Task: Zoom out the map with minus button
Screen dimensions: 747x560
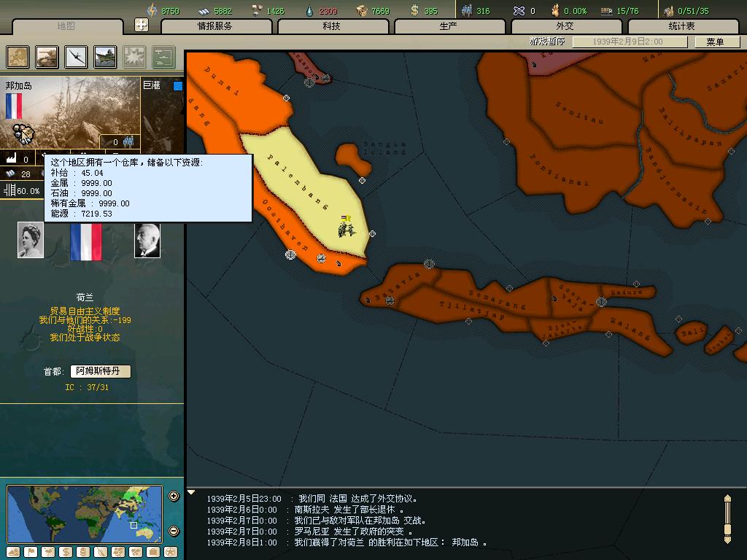Action: point(174,531)
